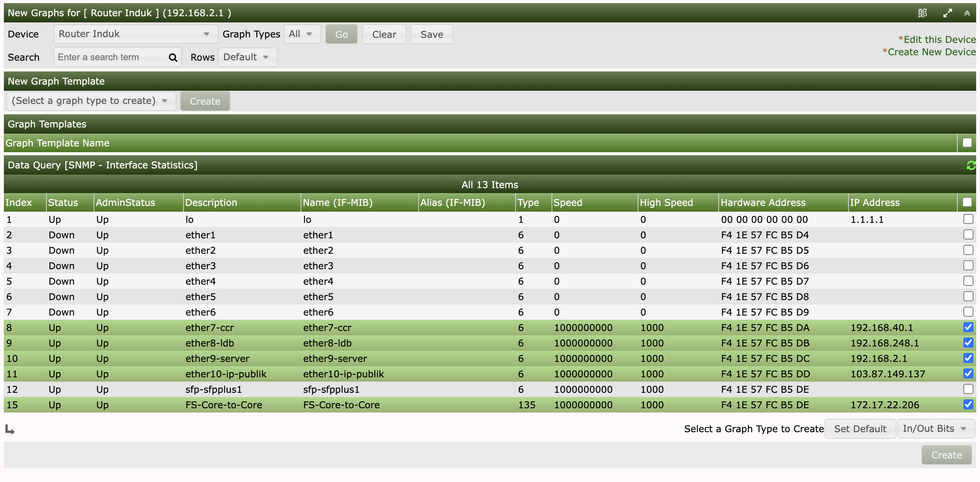Check the ether4 row checkbox
This screenshot has width=980, height=482.
click(968, 281)
